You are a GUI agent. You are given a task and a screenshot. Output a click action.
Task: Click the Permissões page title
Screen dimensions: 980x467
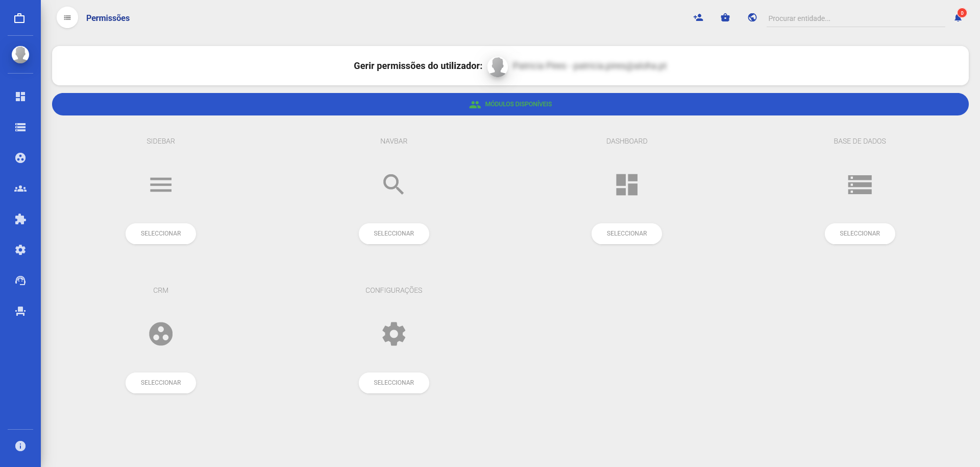[x=108, y=18]
